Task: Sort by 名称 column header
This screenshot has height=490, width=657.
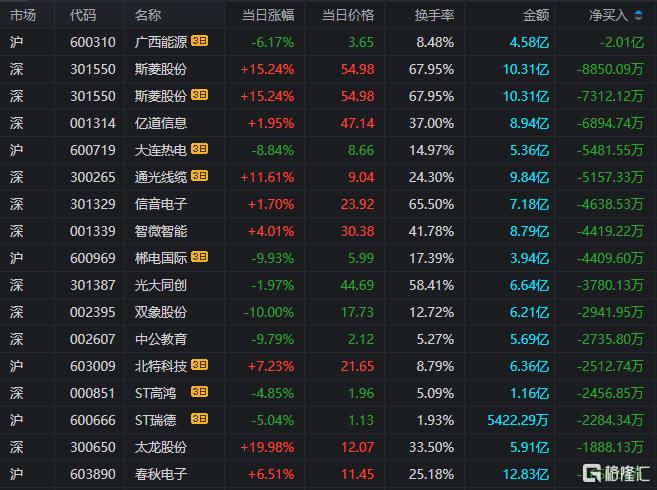Action: 147,16
